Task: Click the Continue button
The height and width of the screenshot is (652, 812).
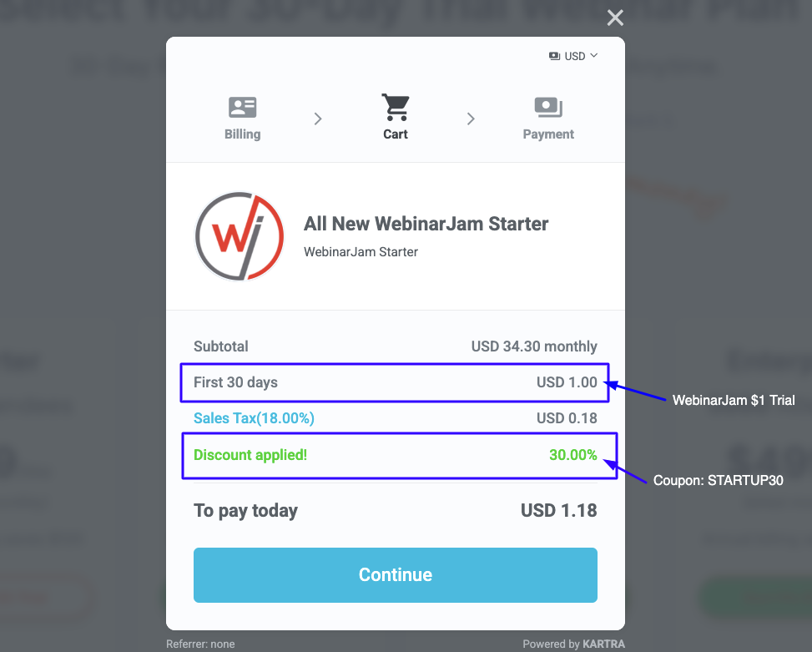Action: 396,575
